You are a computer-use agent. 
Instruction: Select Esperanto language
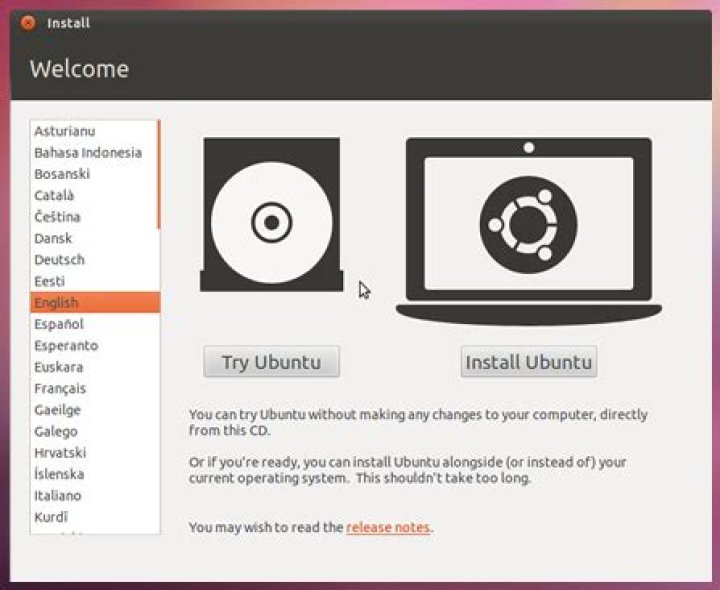click(x=95, y=345)
